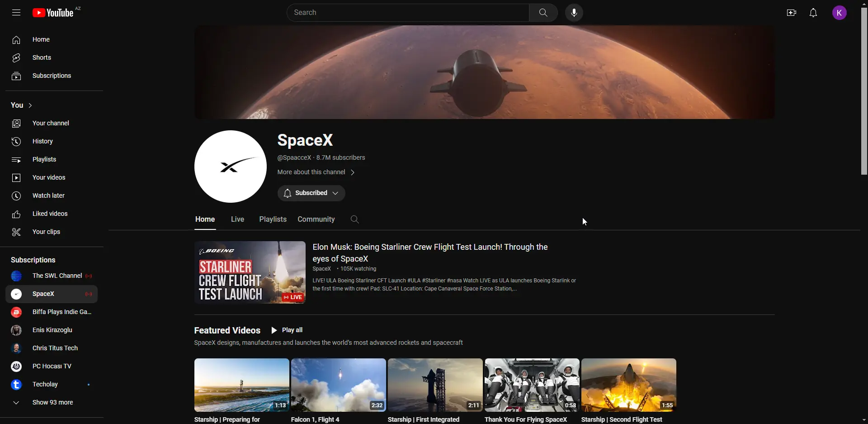Play the 1:13 Starship thumbnail
Screen dimensions: 868x424
click(242, 385)
